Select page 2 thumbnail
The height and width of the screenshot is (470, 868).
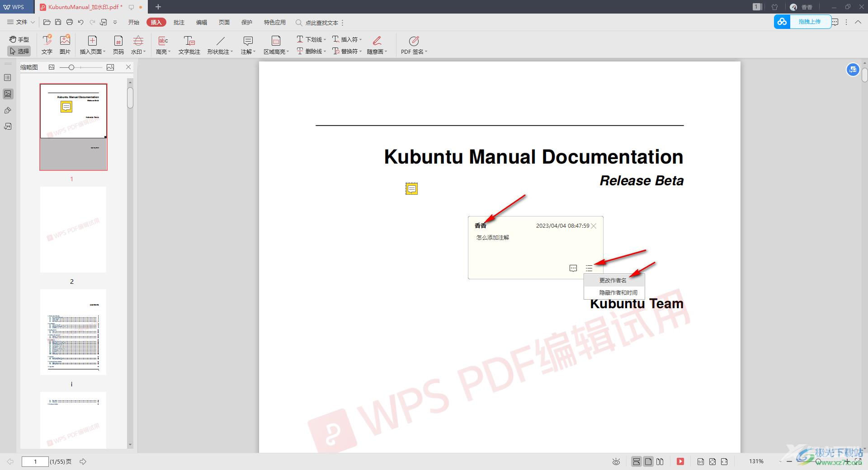coord(73,230)
